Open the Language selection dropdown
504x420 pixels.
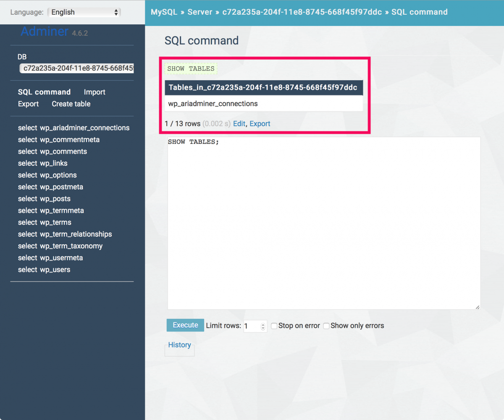pos(84,12)
